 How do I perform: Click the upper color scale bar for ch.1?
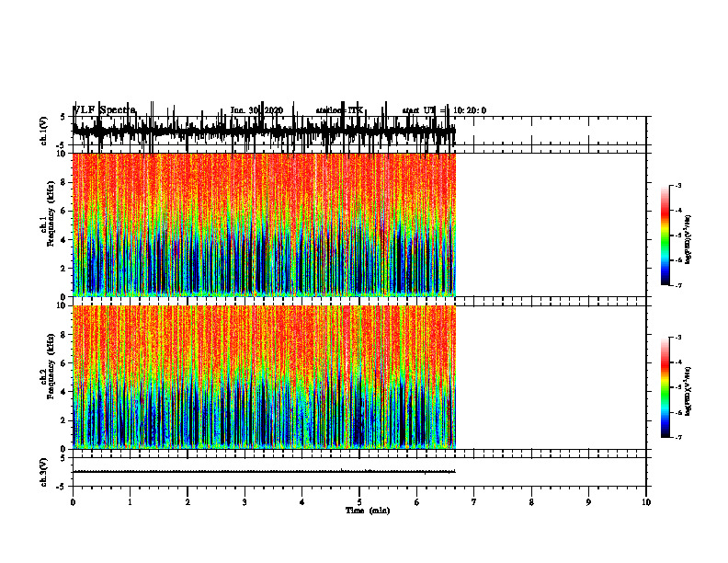pyautogui.click(x=665, y=236)
